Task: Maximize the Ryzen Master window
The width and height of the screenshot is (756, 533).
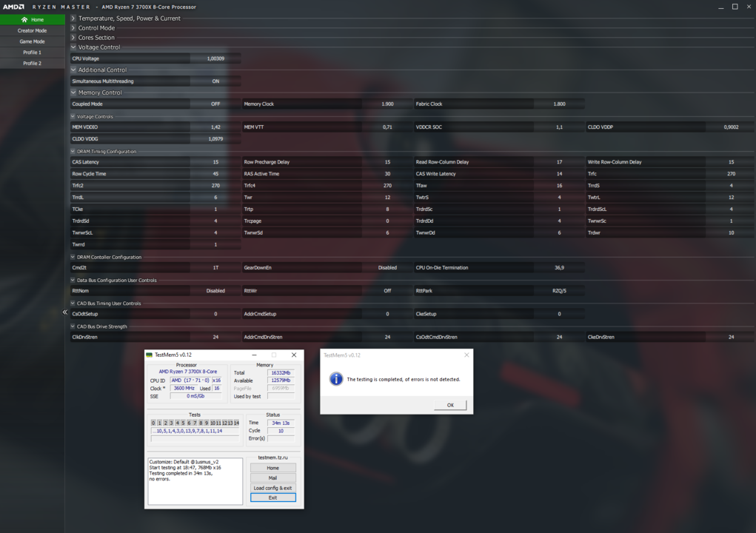Action: pyautogui.click(x=735, y=7)
